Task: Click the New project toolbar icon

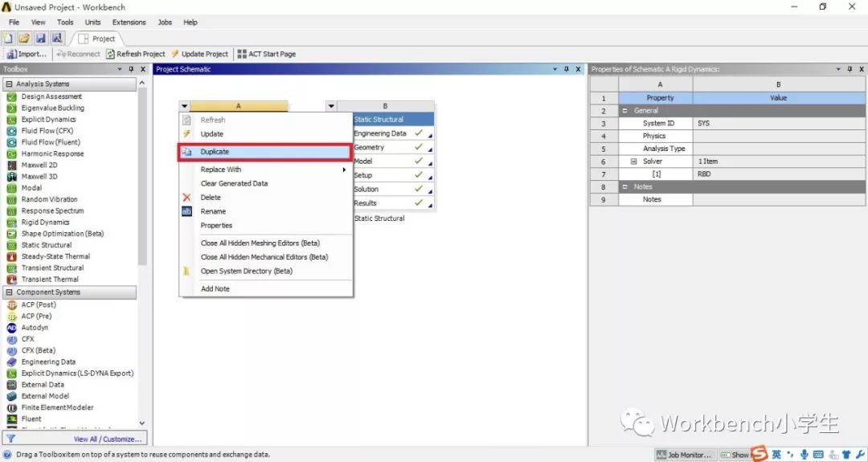Action: tap(8, 39)
